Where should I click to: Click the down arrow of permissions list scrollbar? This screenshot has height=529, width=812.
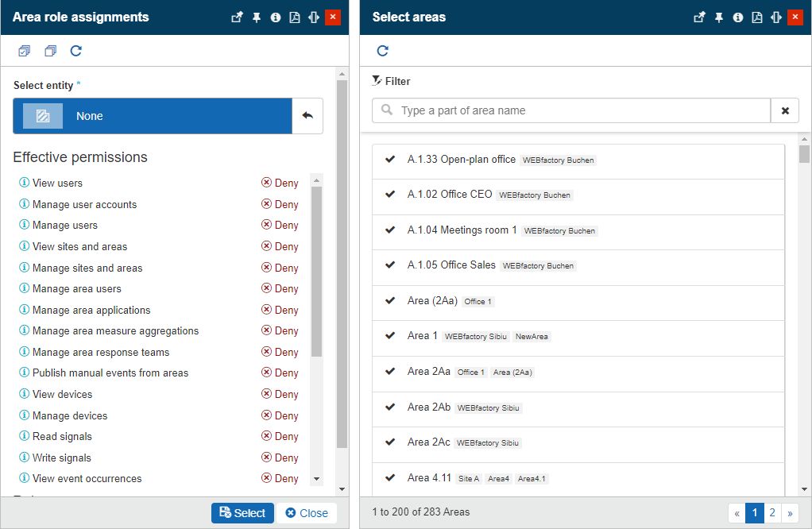click(317, 479)
